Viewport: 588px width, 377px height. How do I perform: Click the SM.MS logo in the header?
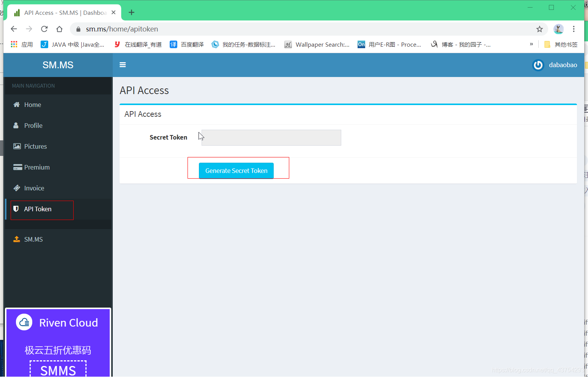pos(58,65)
